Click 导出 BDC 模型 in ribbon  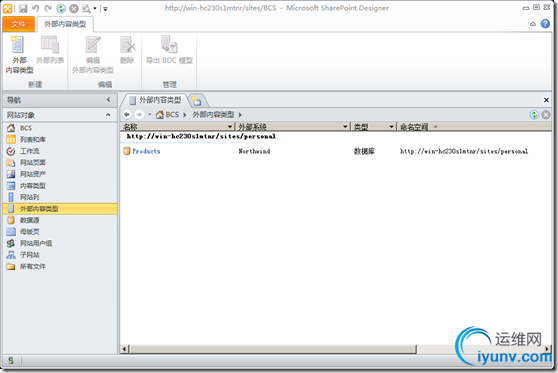(x=169, y=50)
